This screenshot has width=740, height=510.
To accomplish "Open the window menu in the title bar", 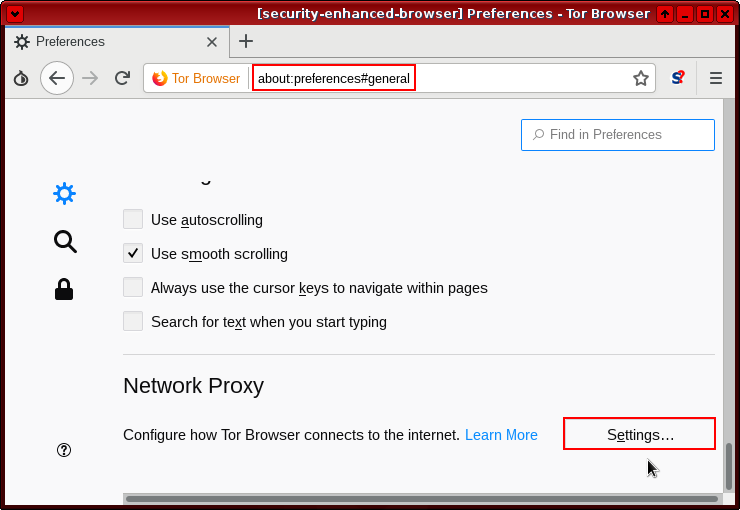I will tap(15, 14).
